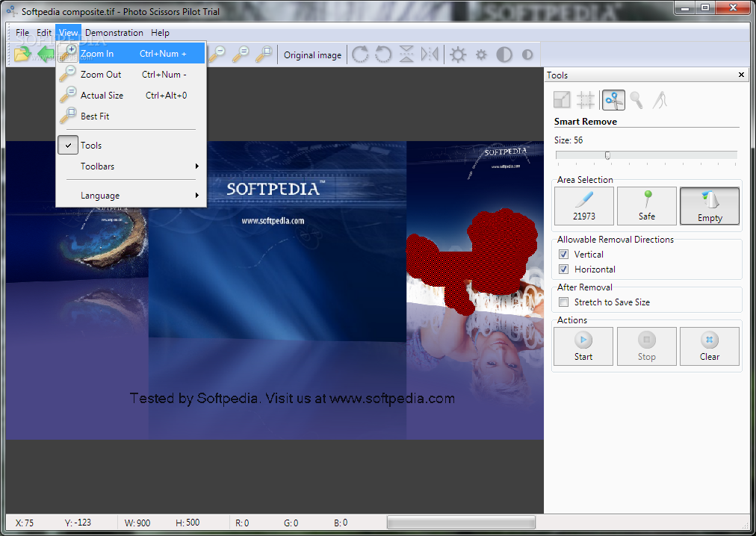Click toolbar actual size magnifier icon
This screenshot has width=756, height=536.
click(241, 54)
